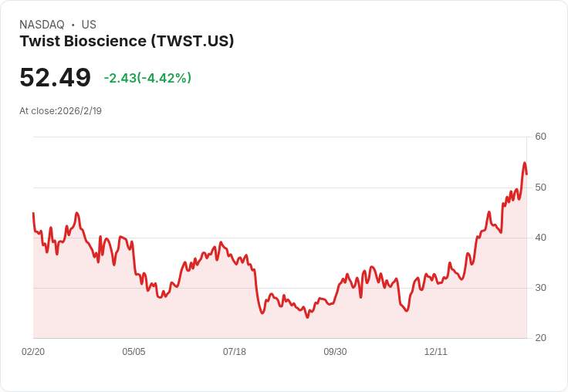Select the 02/20 date on the x-axis
568x392 pixels.
[33, 352]
